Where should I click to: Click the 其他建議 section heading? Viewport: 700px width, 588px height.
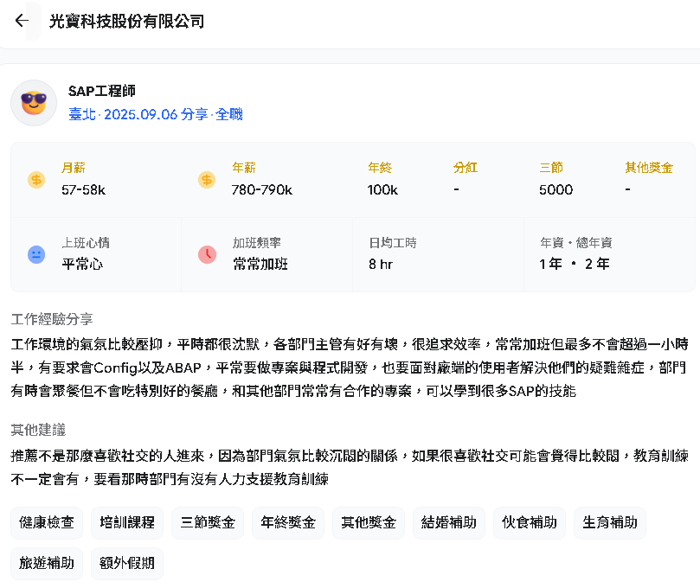[38, 430]
